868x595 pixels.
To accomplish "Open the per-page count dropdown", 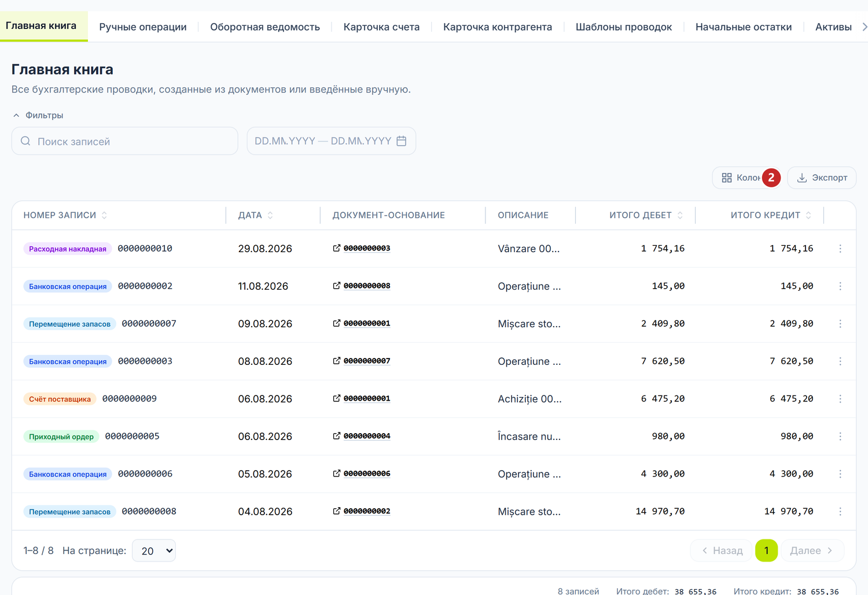I will [x=154, y=550].
